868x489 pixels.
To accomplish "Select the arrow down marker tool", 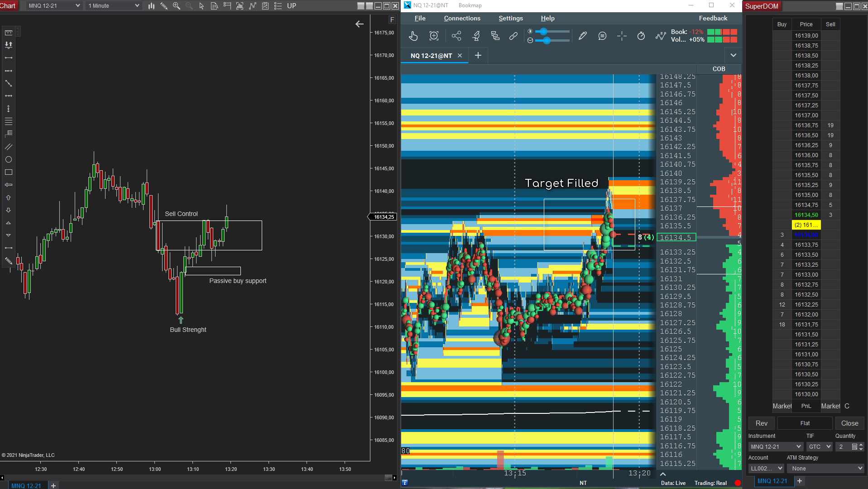I will point(9,210).
